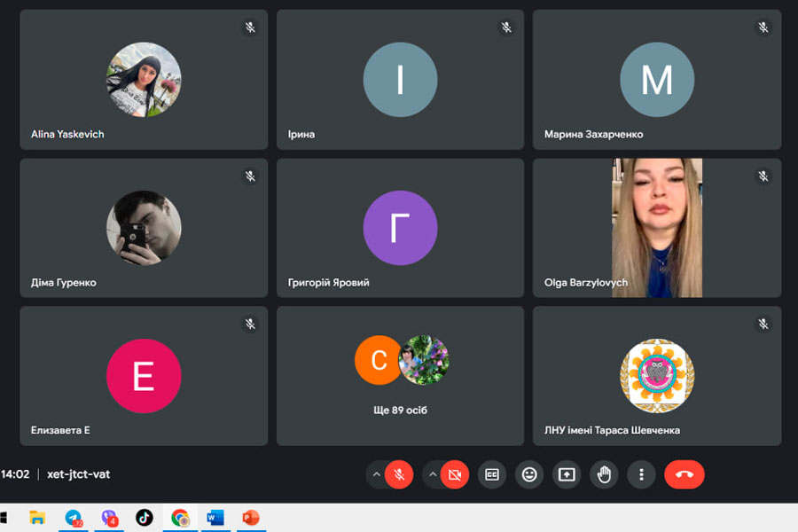This screenshot has height=532, width=798.
Task: Toggle closed captions button
Action: click(x=491, y=474)
